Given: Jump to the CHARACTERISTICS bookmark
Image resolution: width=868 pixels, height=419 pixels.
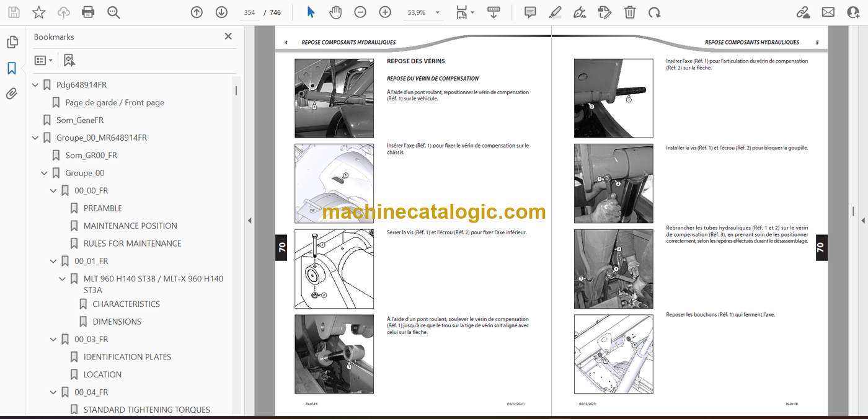Looking at the screenshot, I should [126, 304].
